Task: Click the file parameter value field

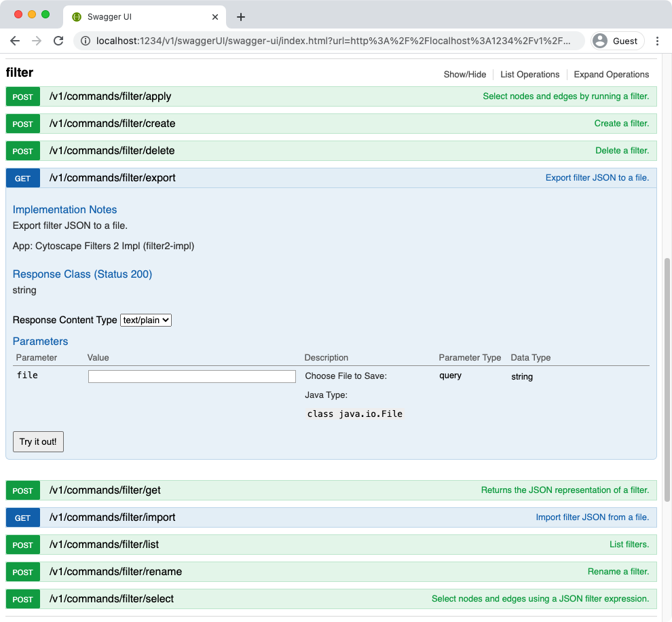Action: [192, 376]
